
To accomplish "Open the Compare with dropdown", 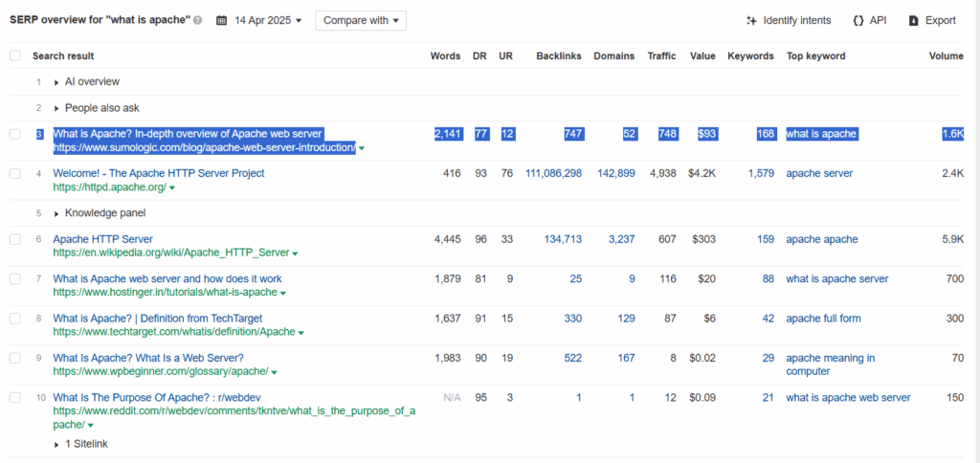I will tap(361, 20).
